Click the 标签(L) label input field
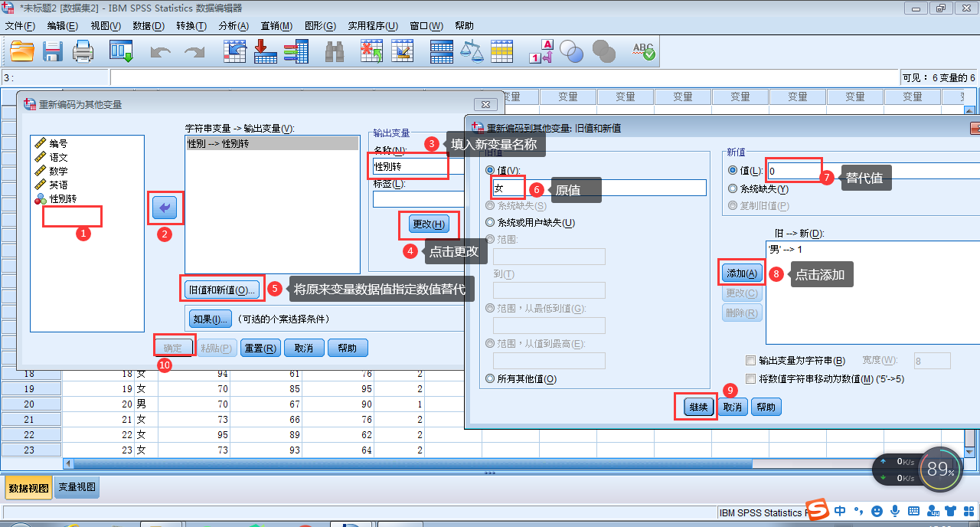The image size is (980, 527). [x=419, y=199]
